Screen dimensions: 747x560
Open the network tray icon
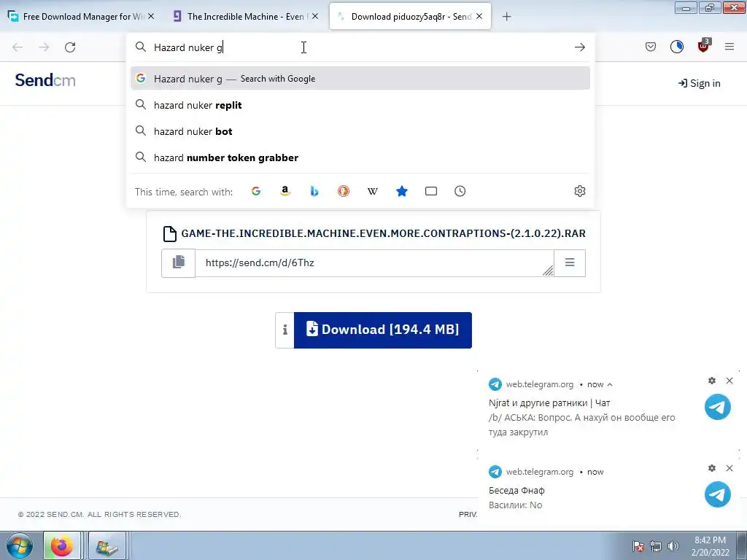[x=656, y=546]
